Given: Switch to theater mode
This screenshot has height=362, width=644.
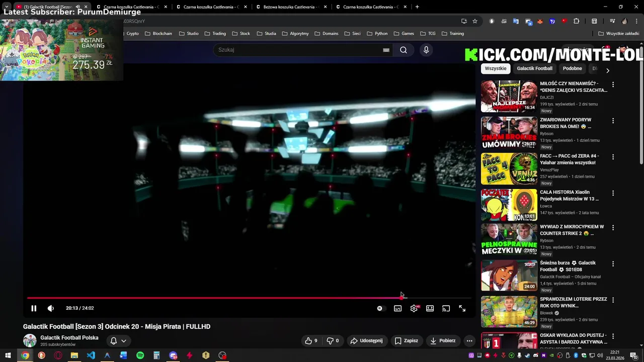Looking at the screenshot, I should pyautogui.click(x=430, y=308).
